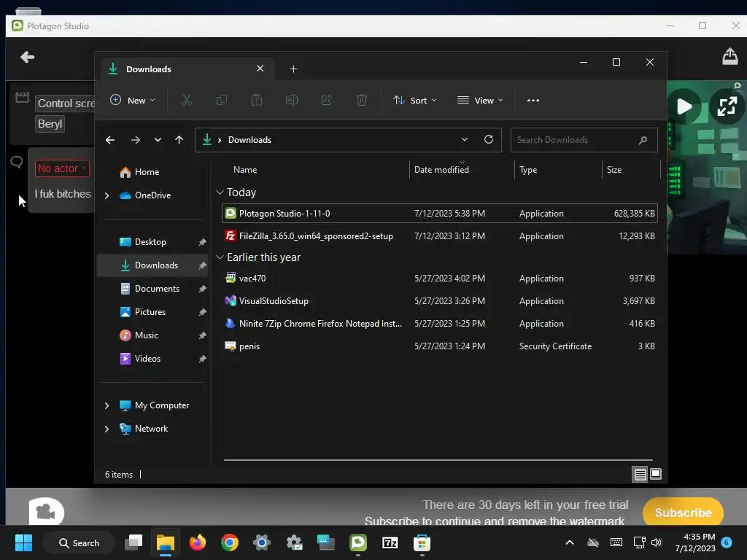Expand Plotagon preview to fullscreen
Viewport: 747px width, 560px height.
(x=727, y=106)
